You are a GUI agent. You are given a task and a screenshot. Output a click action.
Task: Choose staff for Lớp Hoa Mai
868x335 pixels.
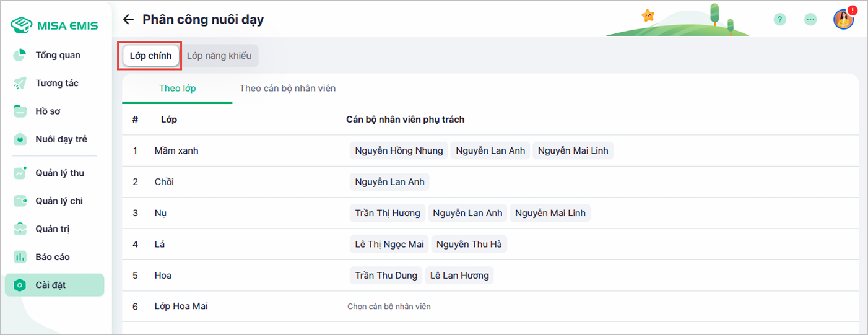point(389,307)
